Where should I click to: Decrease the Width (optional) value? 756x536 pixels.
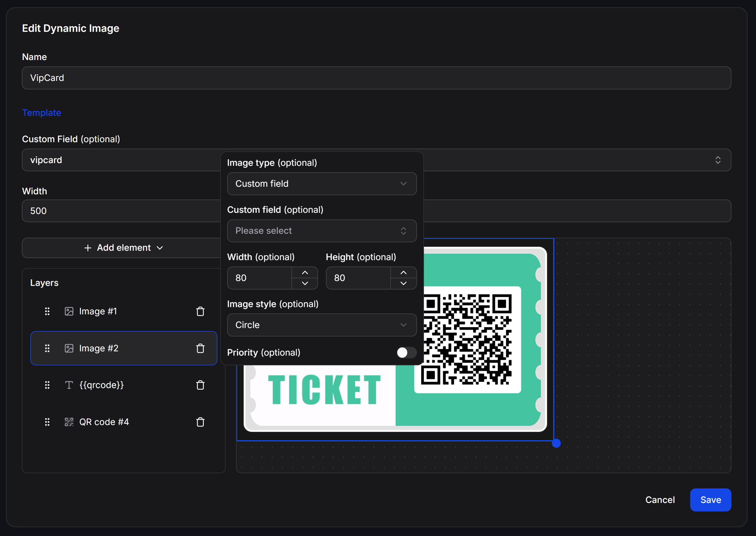pyautogui.click(x=305, y=283)
